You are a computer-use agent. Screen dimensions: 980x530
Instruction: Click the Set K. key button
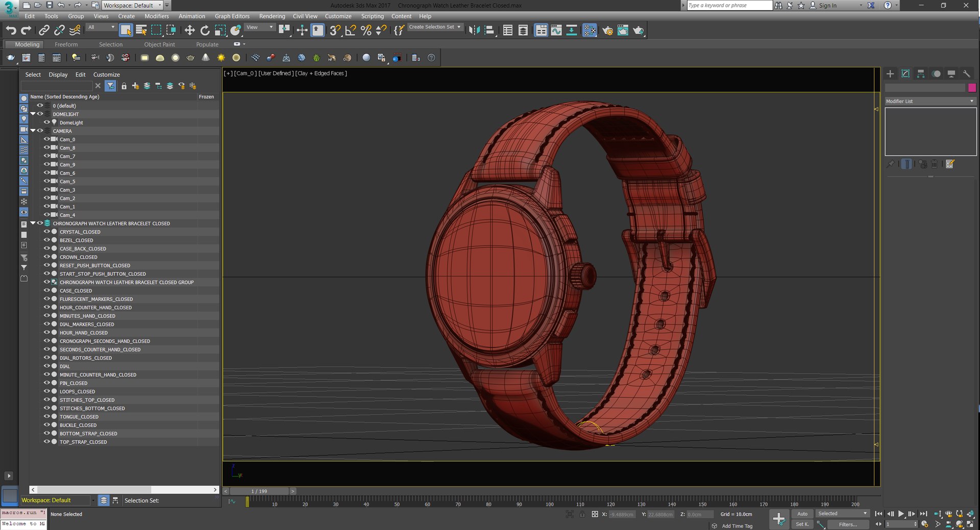pyautogui.click(x=802, y=524)
